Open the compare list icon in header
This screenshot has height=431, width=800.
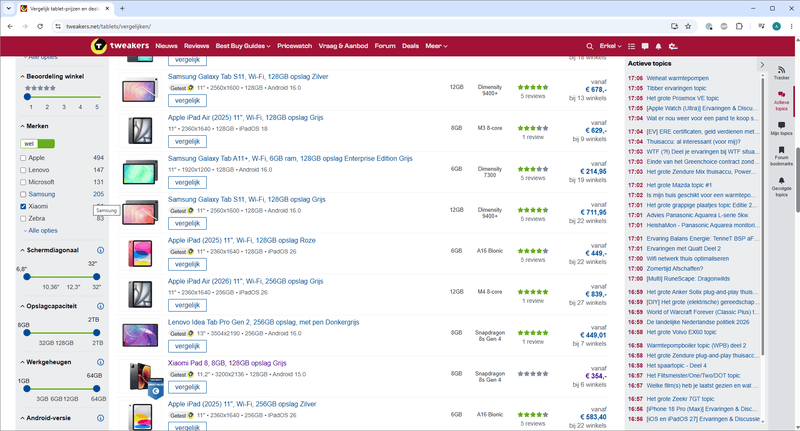[631, 46]
